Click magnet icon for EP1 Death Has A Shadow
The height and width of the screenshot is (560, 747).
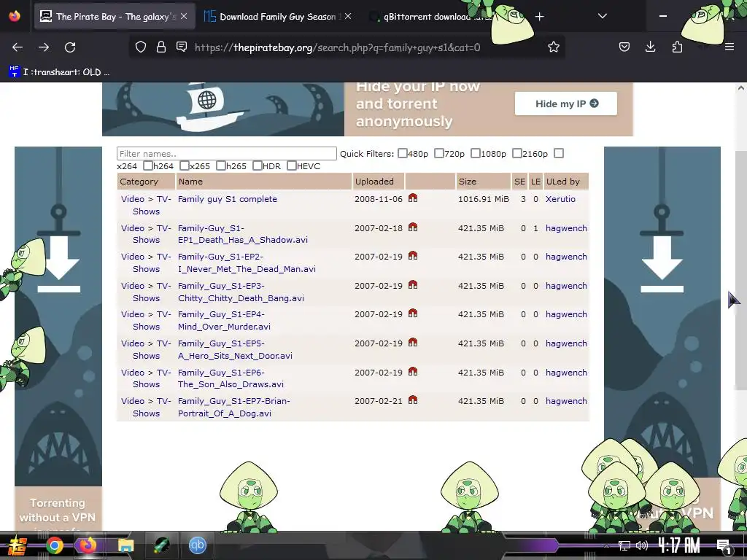point(413,227)
